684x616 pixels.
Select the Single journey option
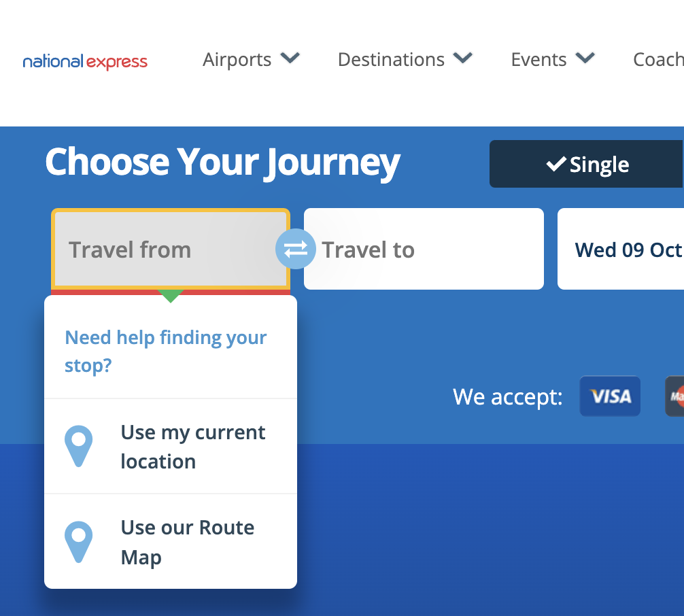tap(587, 164)
